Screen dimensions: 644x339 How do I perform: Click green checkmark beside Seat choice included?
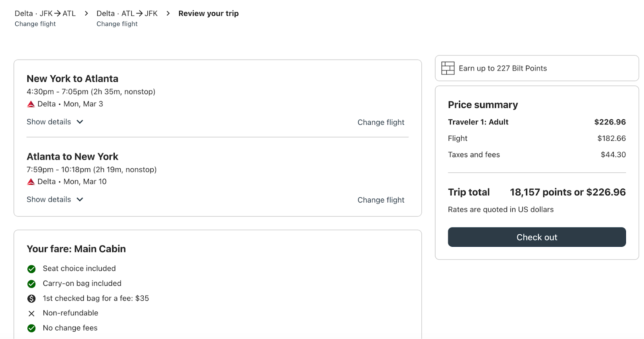pos(31,269)
